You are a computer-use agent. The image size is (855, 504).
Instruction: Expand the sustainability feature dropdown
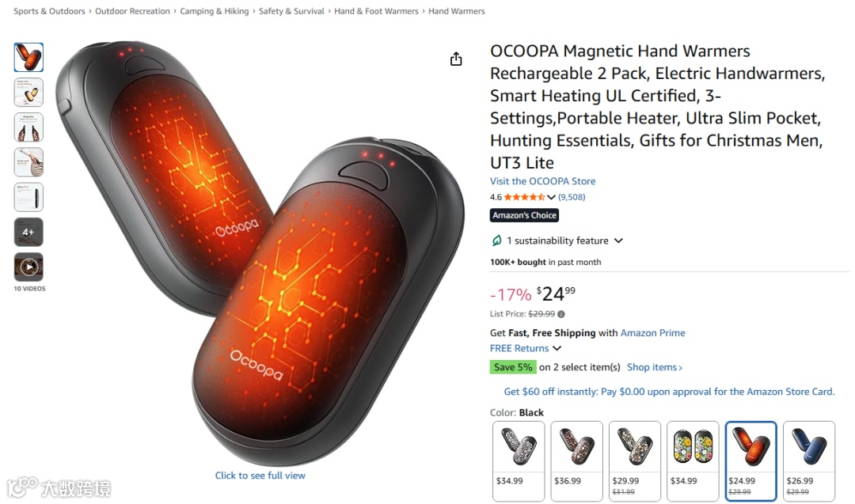coord(618,241)
